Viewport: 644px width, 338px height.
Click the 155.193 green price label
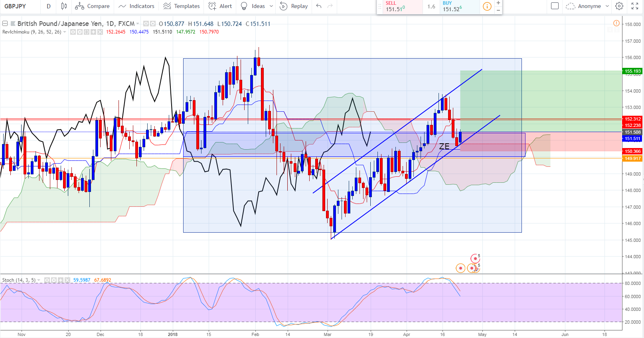[x=632, y=71]
